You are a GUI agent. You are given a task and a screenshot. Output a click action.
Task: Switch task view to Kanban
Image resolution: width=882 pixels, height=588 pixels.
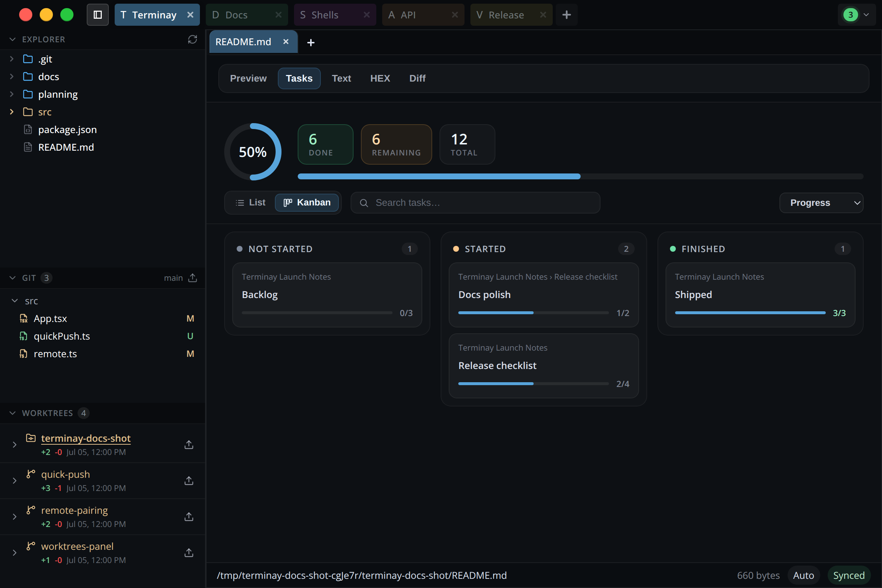[x=307, y=202]
